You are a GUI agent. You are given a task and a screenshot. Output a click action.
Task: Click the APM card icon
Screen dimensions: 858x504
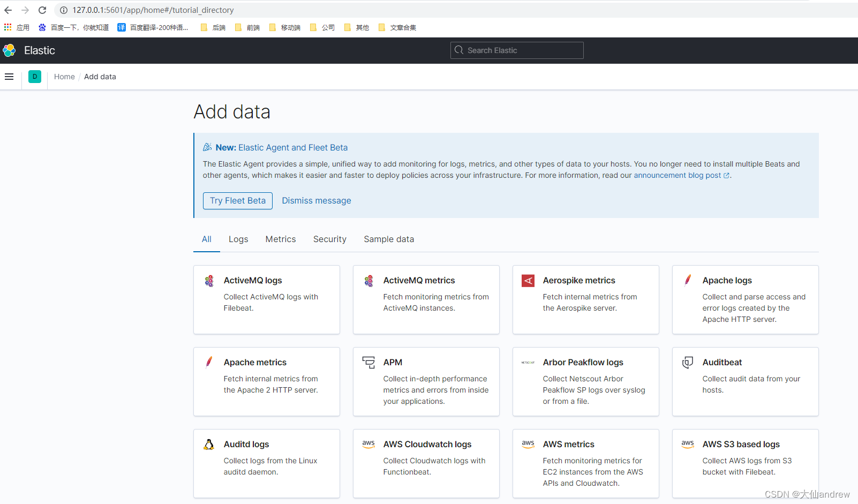[368, 363]
